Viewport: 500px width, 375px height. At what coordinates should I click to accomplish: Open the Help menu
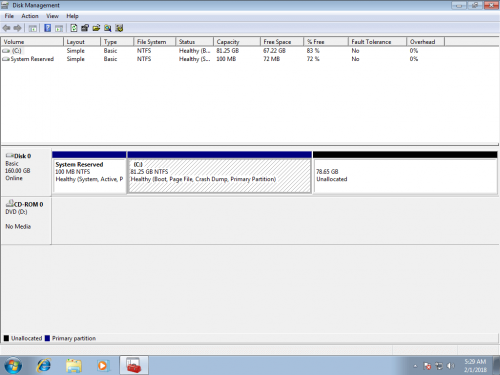(72, 16)
